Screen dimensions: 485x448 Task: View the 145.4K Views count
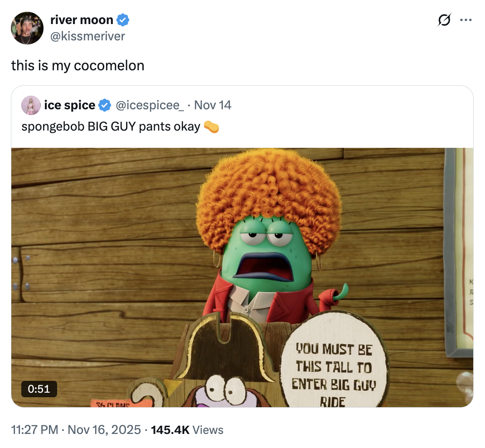(187, 429)
